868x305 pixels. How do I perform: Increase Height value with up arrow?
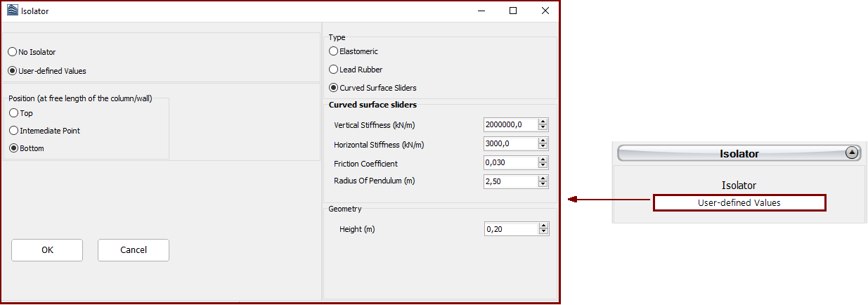point(543,226)
